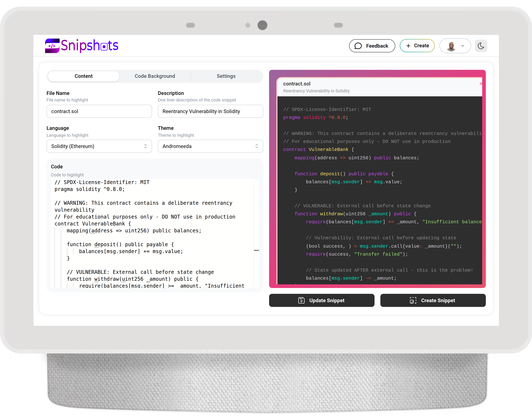Open the Settings tab
This screenshot has height=416, width=532.
(x=226, y=76)
